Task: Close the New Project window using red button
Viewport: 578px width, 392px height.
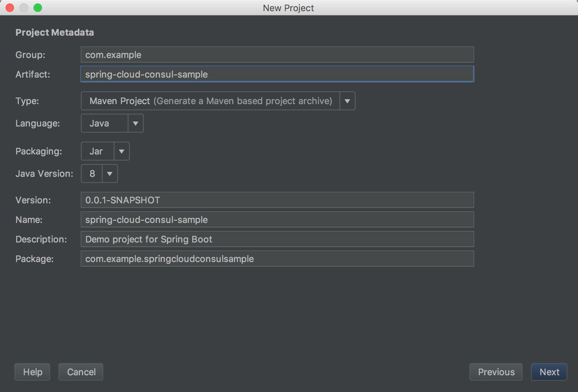Action: point(10,8)
